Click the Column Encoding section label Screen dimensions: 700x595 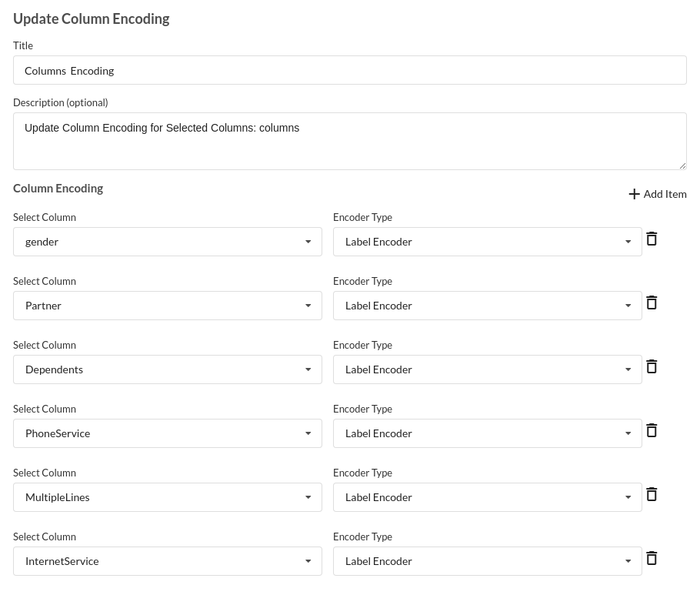click(58, 189)
